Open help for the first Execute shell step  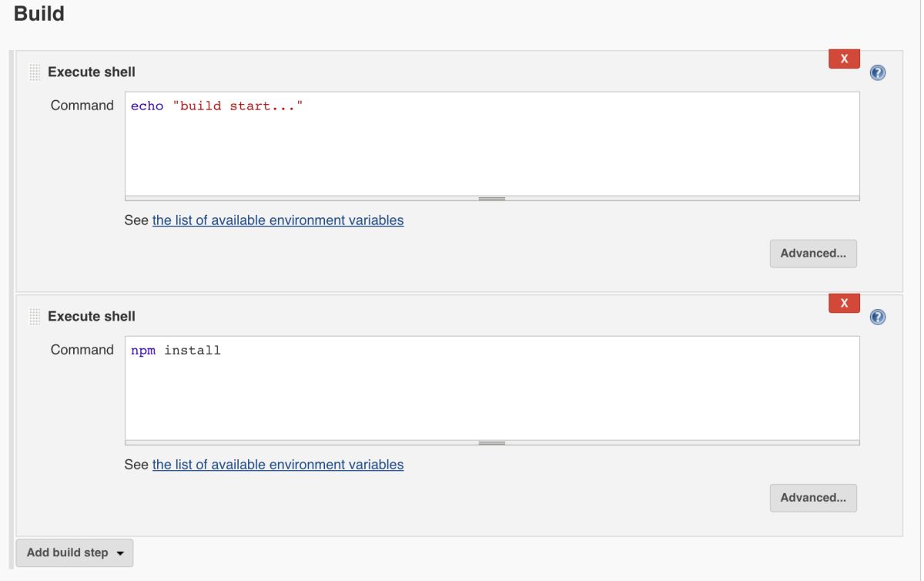click(x=877, y=73)
